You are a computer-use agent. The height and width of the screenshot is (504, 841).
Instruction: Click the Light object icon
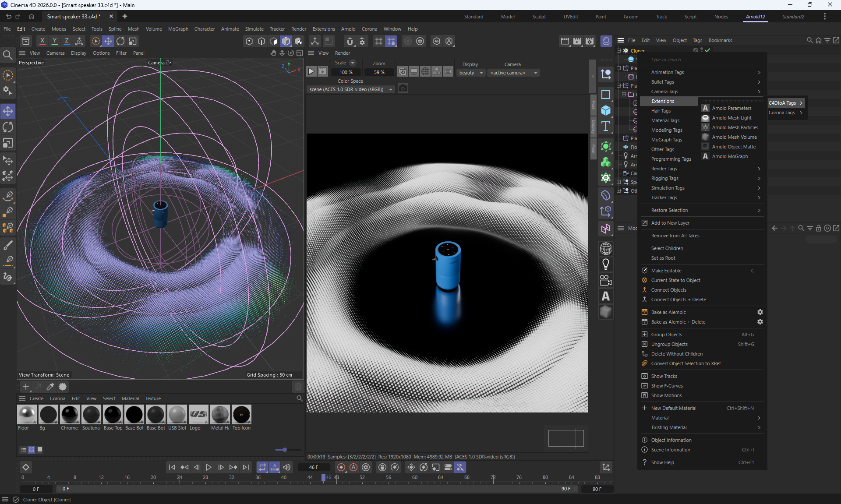[x=605, y=264]
